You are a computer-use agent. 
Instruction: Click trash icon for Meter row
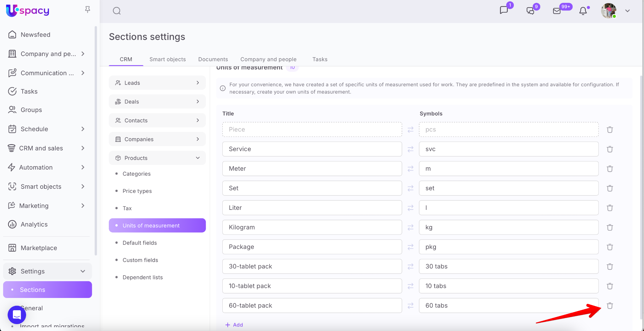click(x=610, y=169)
